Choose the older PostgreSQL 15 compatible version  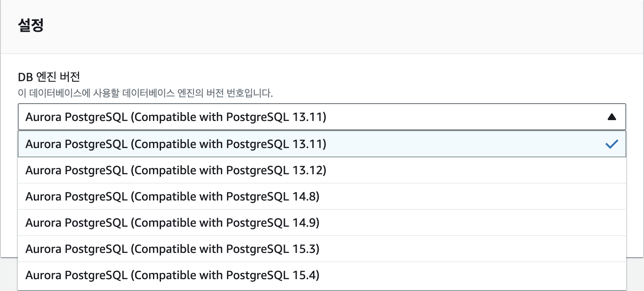[172, 249]
